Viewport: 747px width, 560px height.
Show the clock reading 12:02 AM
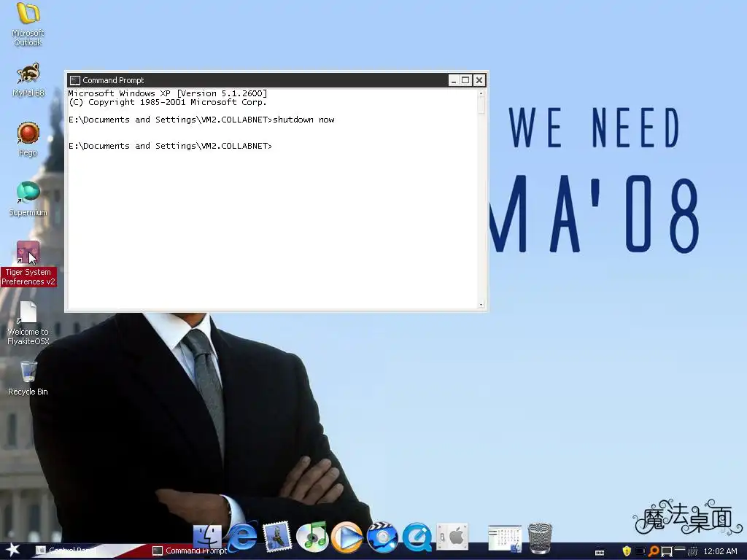pyautogui.click(x=720, y=551)
